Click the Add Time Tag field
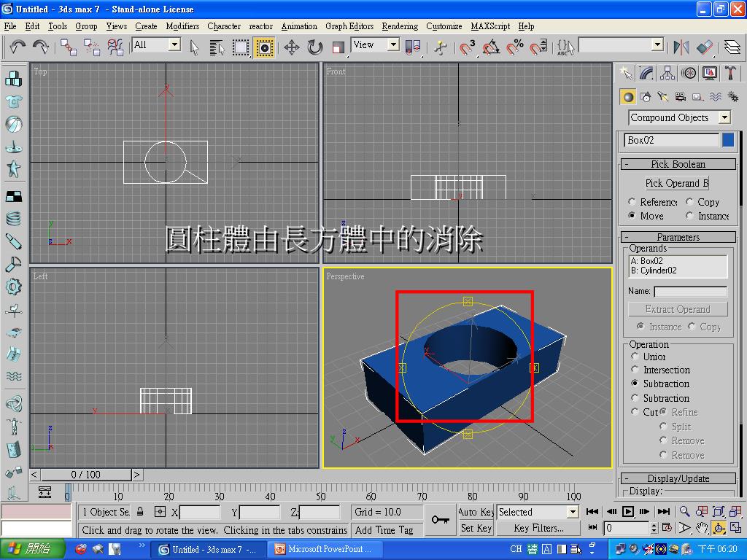The height and width of the screenshot is (560, 747). point(387,529)
